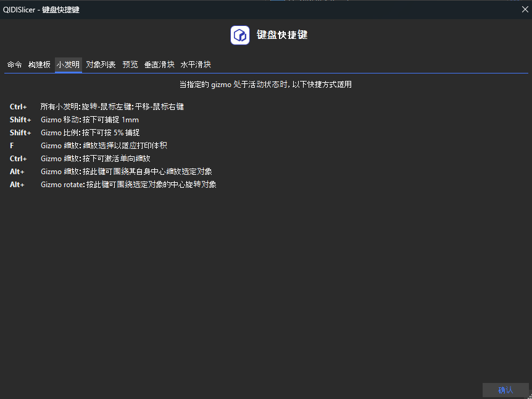Click the F shortcut key label
The width and height of the screenshot is (532, 399).
(x=12, y=146)
